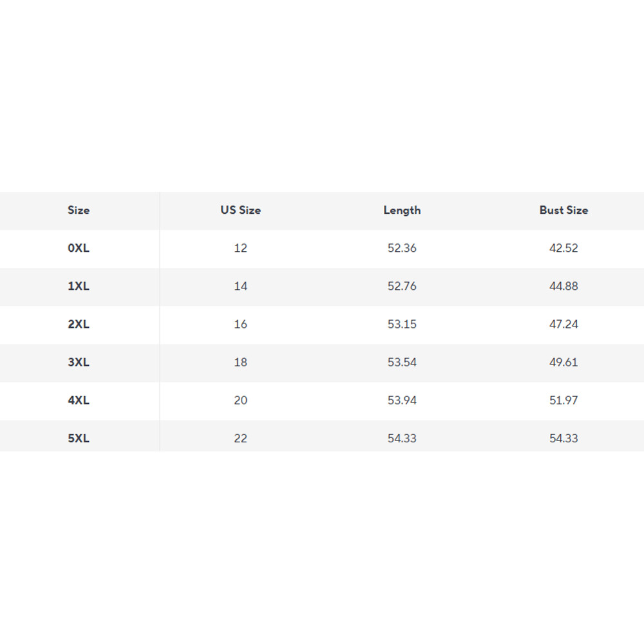Click length value 52.36
The width and height of the screenshot is (644, 644).
(402, 248)
